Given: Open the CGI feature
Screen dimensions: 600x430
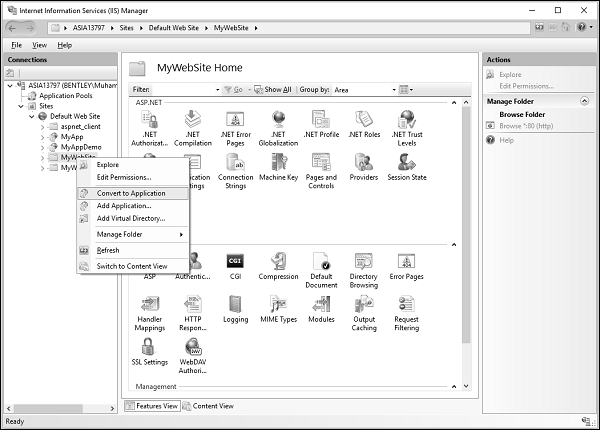Looking at the screenshot, I should point(235,266).
